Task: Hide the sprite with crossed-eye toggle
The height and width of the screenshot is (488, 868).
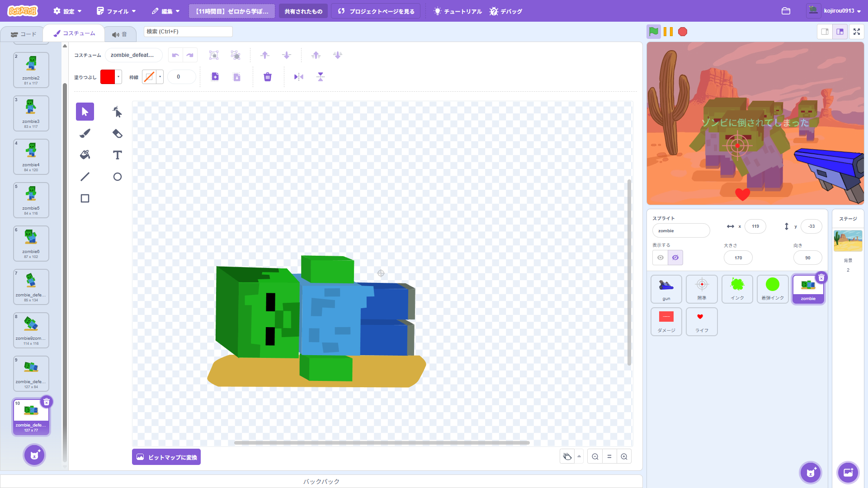Action: pos(675,258)
